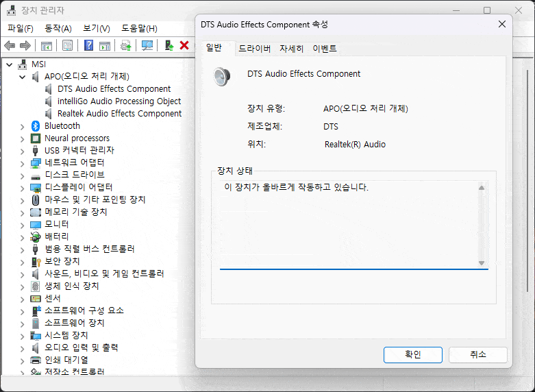Click the show/hide console tree icon
This screenshot has width=535, height=392.
click(47, 45)
